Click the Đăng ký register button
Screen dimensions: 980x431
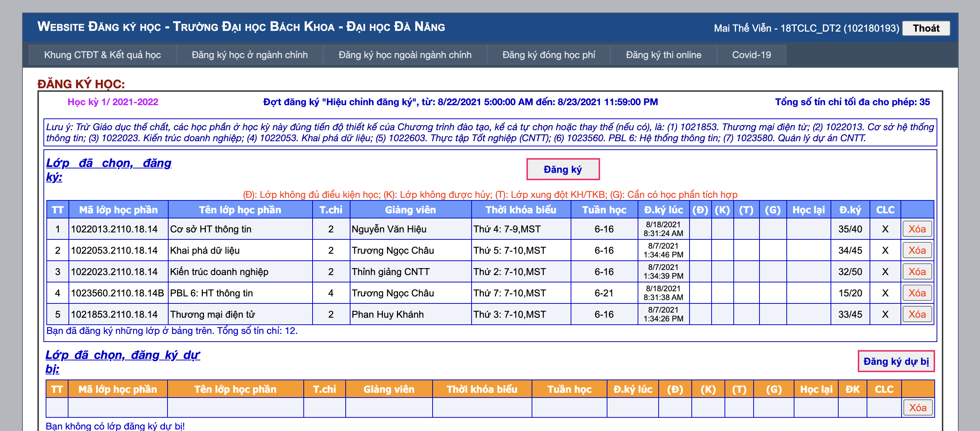(x=563, y=169)
